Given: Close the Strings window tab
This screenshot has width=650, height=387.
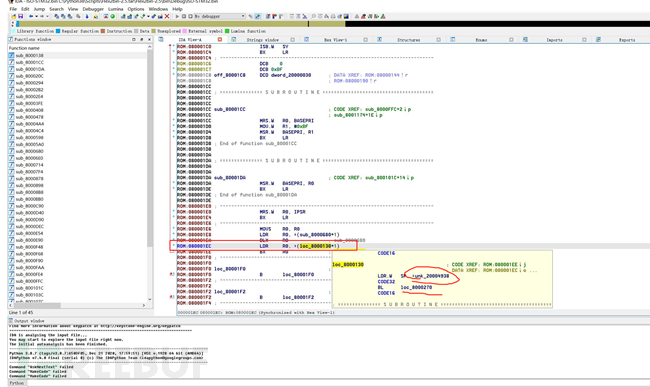Looking at the screenshot, I should pos(293,40).
